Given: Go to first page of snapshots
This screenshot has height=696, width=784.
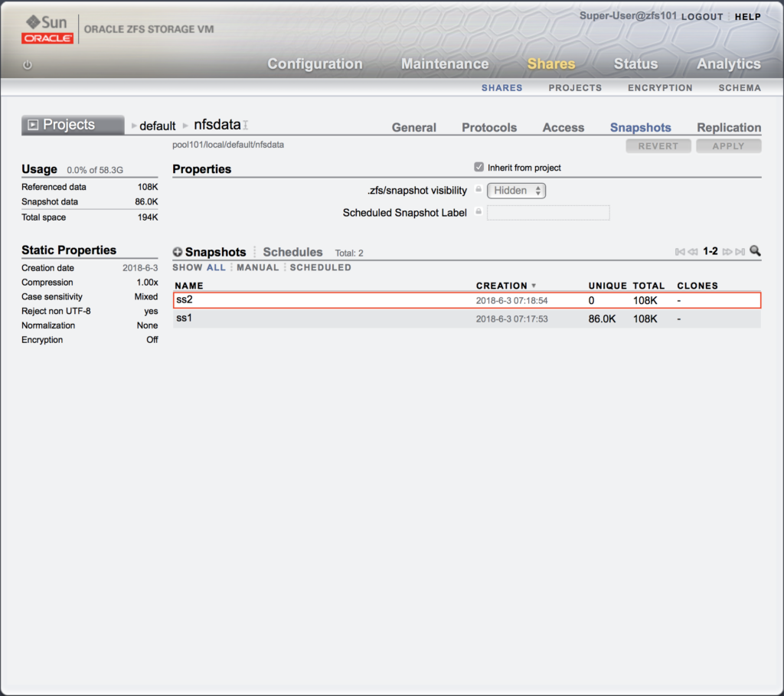Looking at the screenshot, I should (680, 251).
